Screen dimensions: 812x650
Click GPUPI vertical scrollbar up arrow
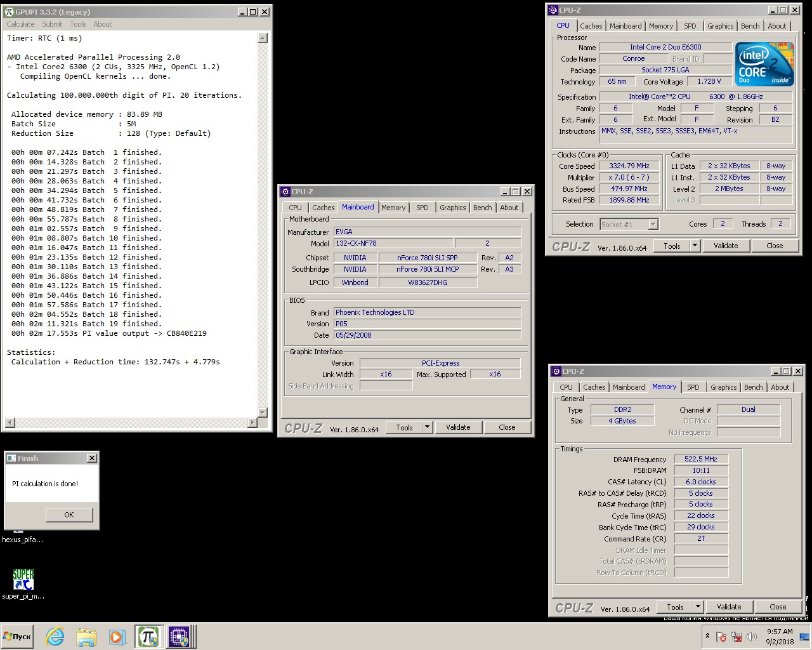tap(263, 38)
